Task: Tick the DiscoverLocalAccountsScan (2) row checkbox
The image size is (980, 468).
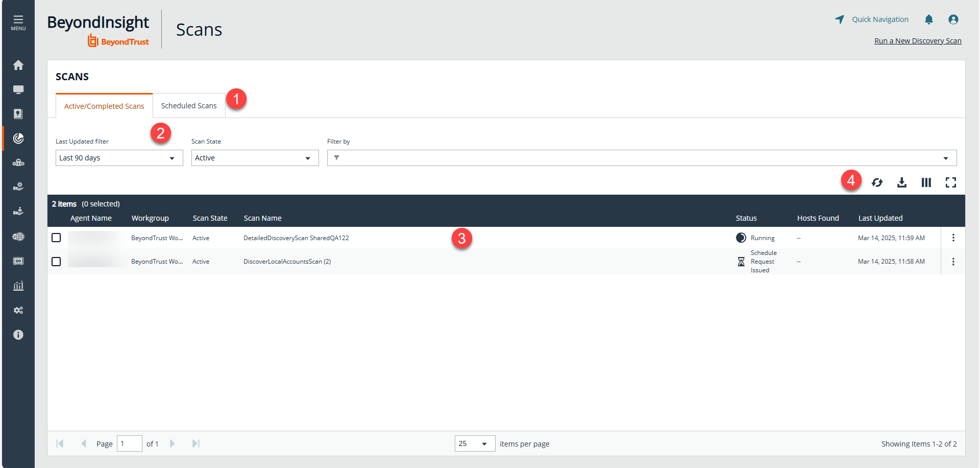Action: pyautogui.click(x=56, y=262)
